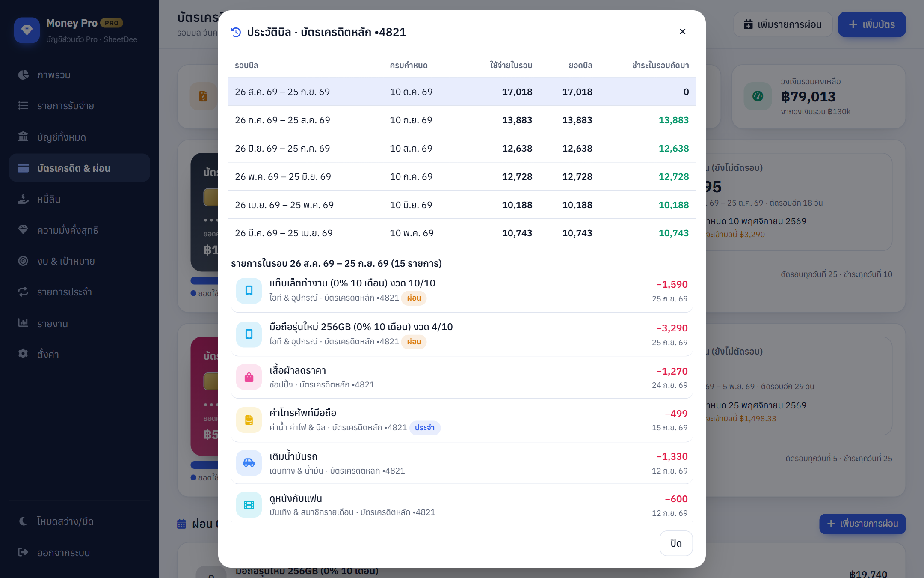Click the เพิ่มรายการผ่อน button at top

[x=783, y=24]
